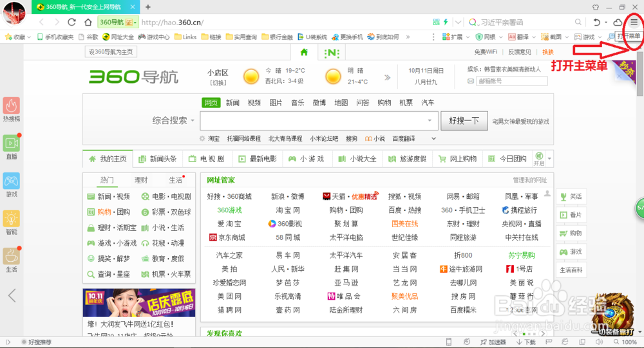Click mobile phone icon in status bar
644x348 pixels.
point(449,342)
